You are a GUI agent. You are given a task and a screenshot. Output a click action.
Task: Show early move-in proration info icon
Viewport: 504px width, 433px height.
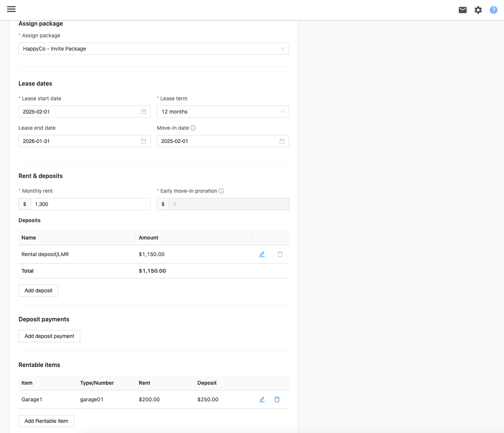(221, 191)
